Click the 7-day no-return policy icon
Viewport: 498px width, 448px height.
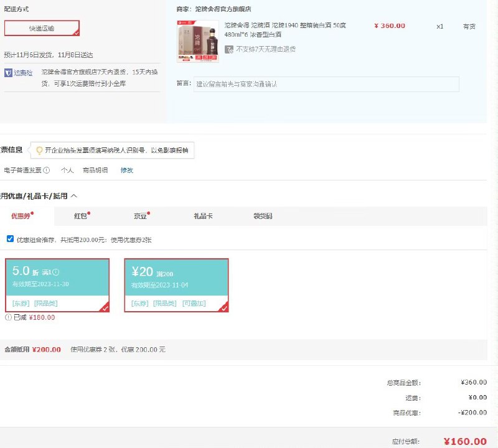tap(229, 49)
